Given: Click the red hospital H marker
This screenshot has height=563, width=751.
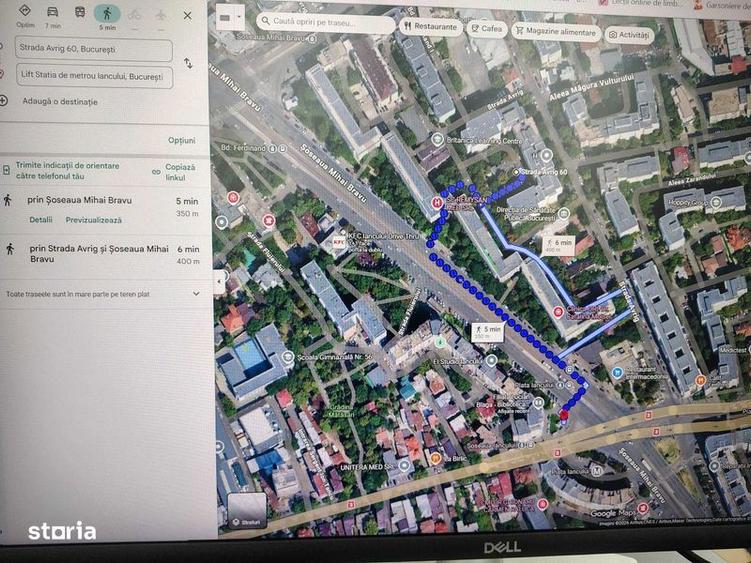Looking at the screenshot, I should click(437, 203).
